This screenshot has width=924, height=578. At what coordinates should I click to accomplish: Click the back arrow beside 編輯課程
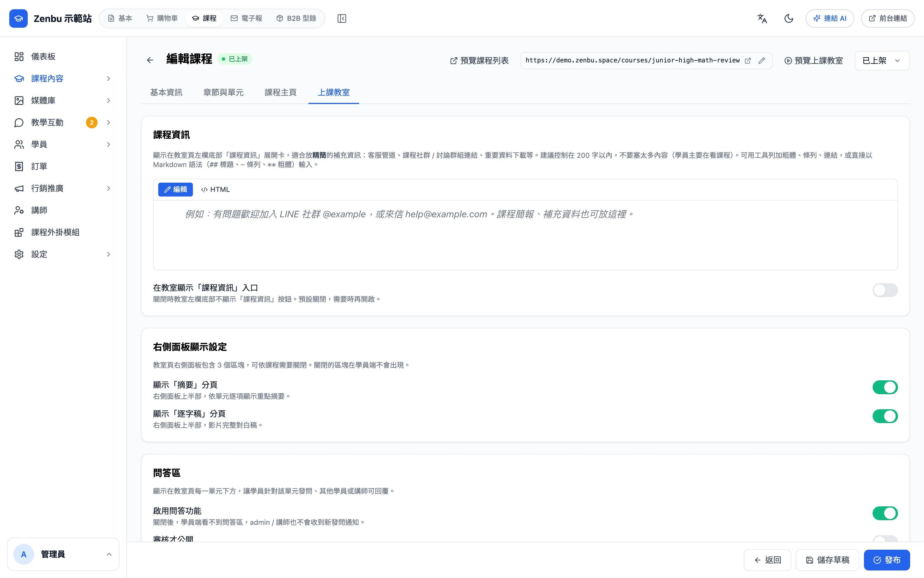point(150,60)
